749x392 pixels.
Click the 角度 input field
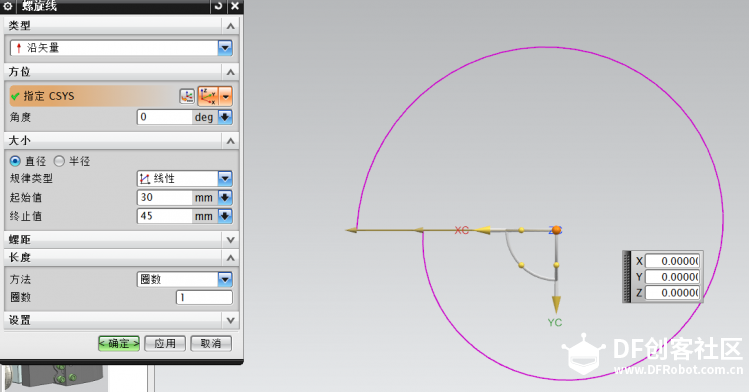(165, 117)
